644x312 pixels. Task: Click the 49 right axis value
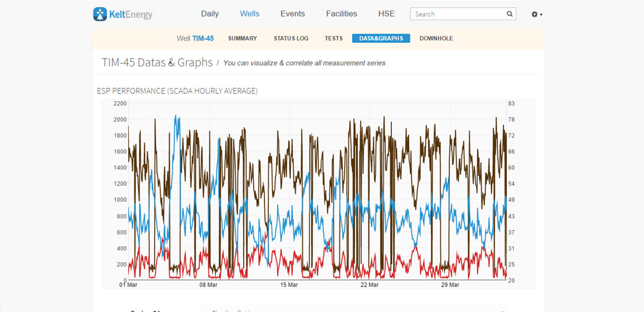(512, 200)
